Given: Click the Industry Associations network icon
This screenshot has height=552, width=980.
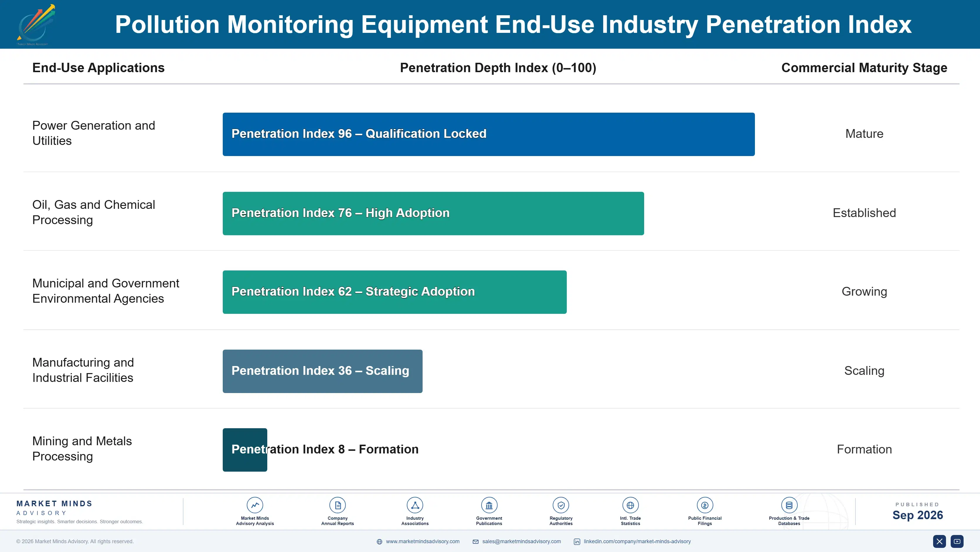Looking at the screenshot, I should pyautogui.click(x=415, y=505).
